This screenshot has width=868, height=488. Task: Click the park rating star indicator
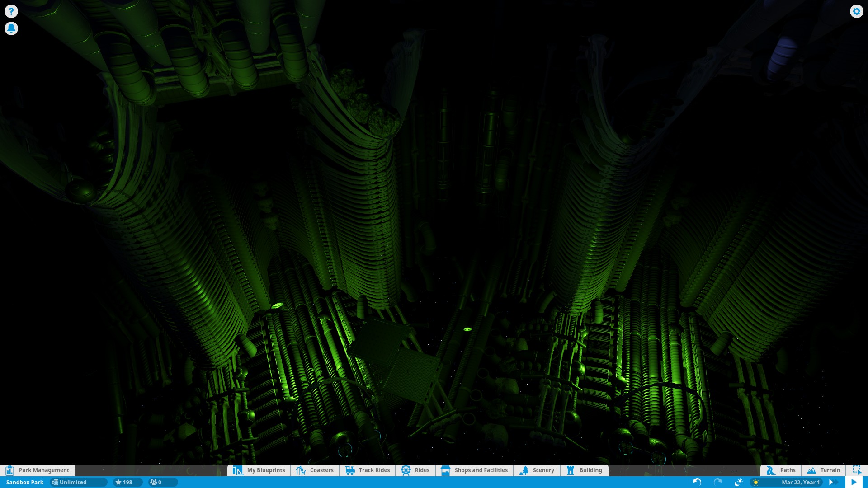pos(127,482)
